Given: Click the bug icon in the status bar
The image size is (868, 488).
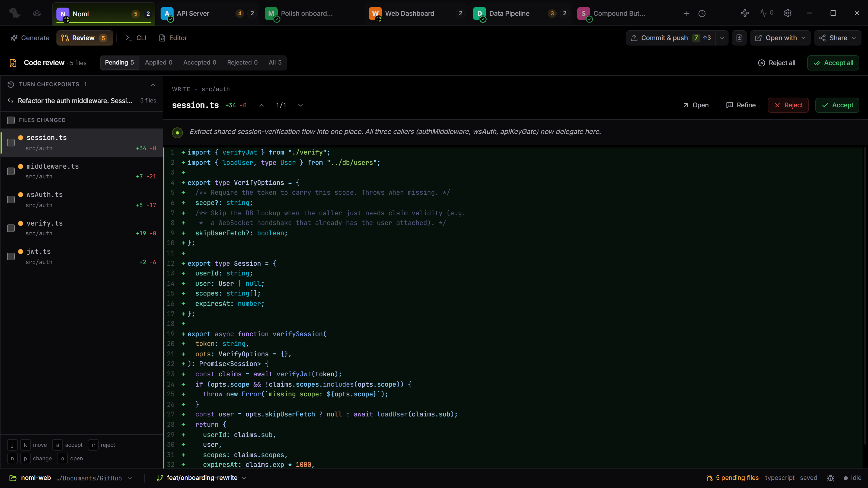Looking at the screenshot, I should (x=831, y=478).
